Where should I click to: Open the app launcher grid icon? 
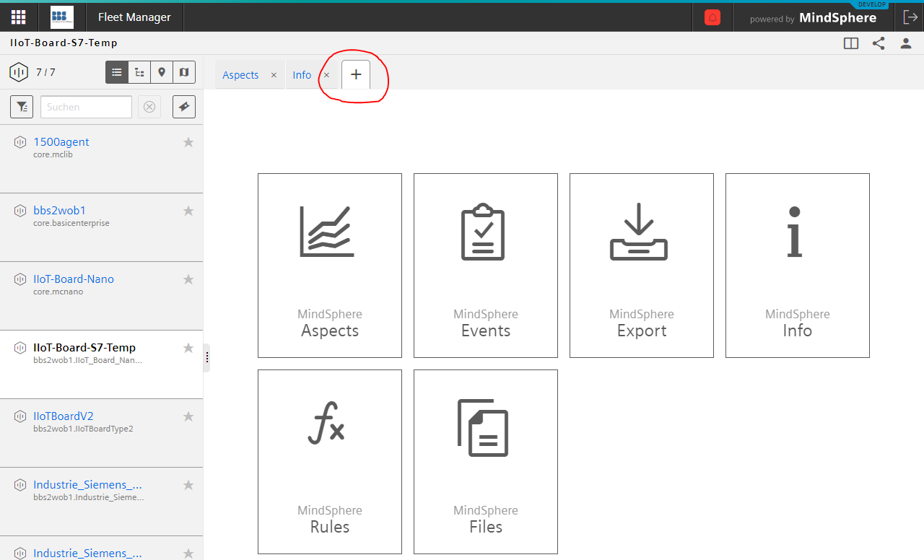[x=18, y=17]
